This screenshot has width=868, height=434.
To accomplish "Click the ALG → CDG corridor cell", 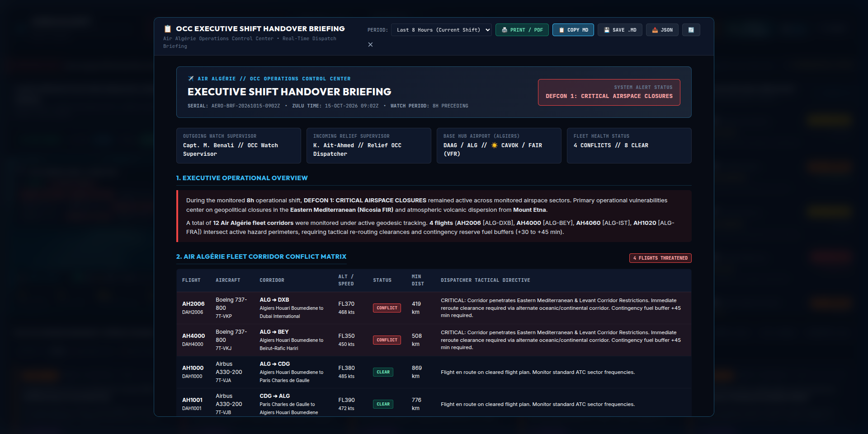I will click(x=293, y=372).
